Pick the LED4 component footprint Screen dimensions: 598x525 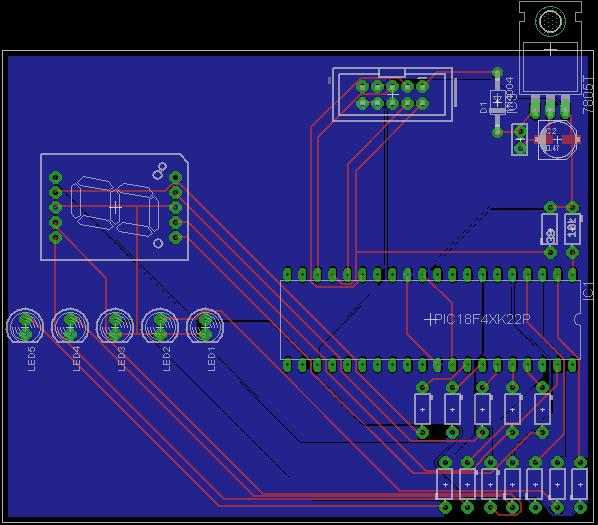pos(70,326)
